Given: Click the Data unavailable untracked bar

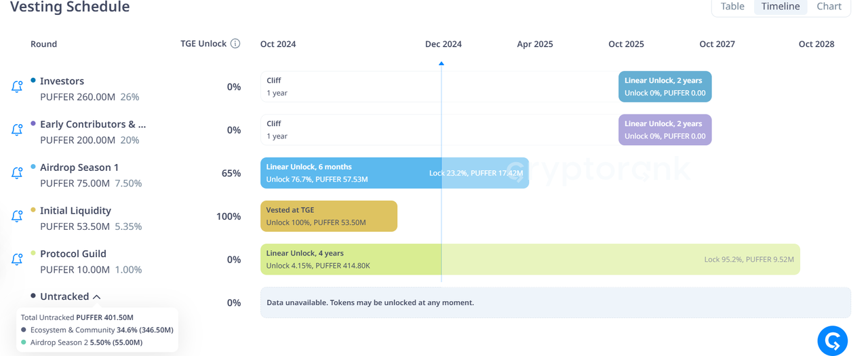Looking at the screenshot, I should point(555,302).
